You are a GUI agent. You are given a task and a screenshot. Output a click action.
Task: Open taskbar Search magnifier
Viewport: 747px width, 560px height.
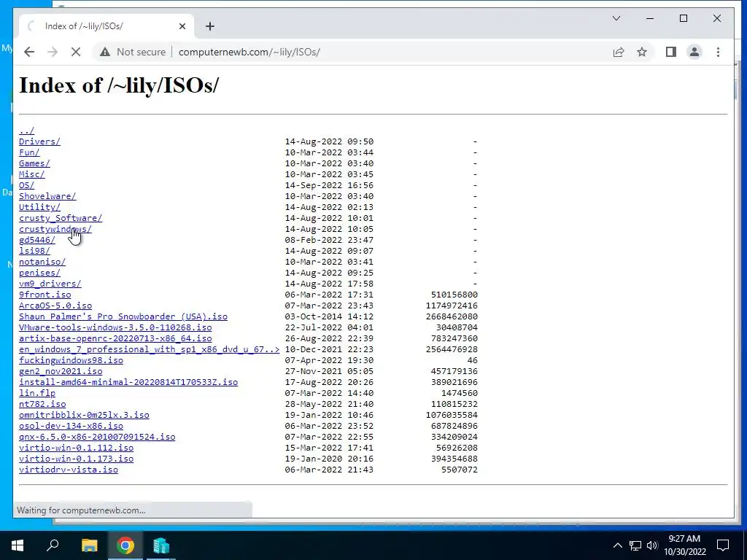[x=53, y=545]
